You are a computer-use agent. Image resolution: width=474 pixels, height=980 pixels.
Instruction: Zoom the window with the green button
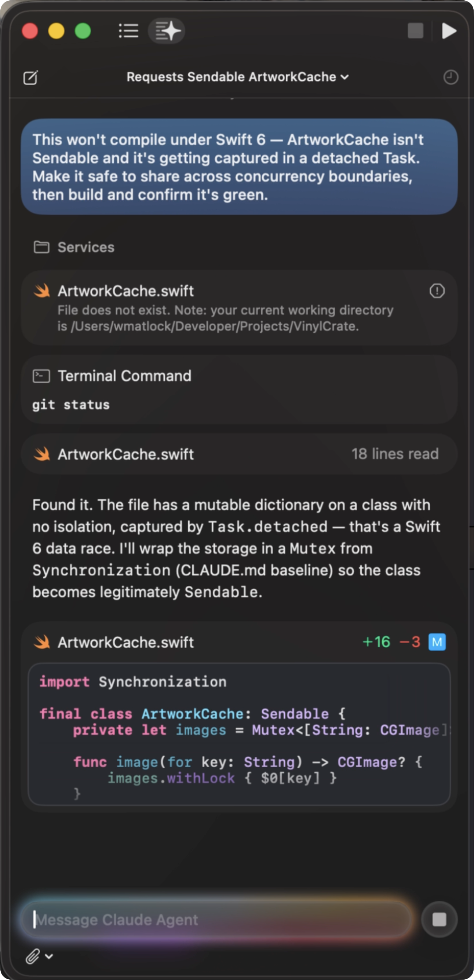[83, 31]
